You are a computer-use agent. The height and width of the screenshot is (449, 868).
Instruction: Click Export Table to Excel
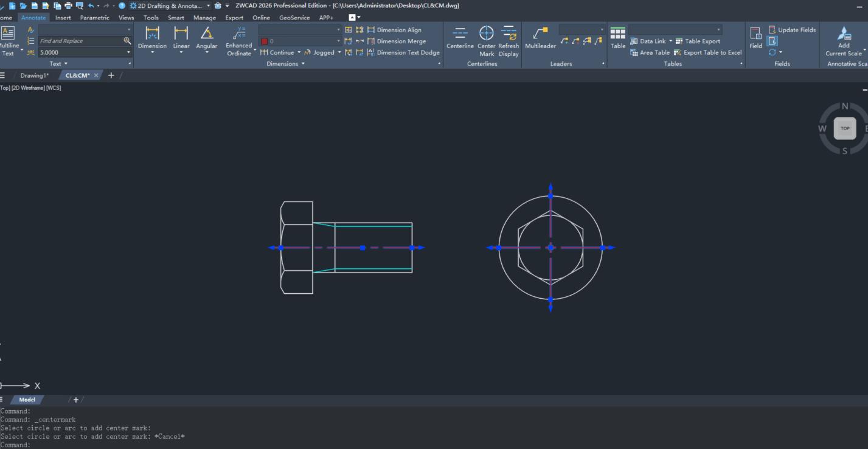click(x=707, y=52)
